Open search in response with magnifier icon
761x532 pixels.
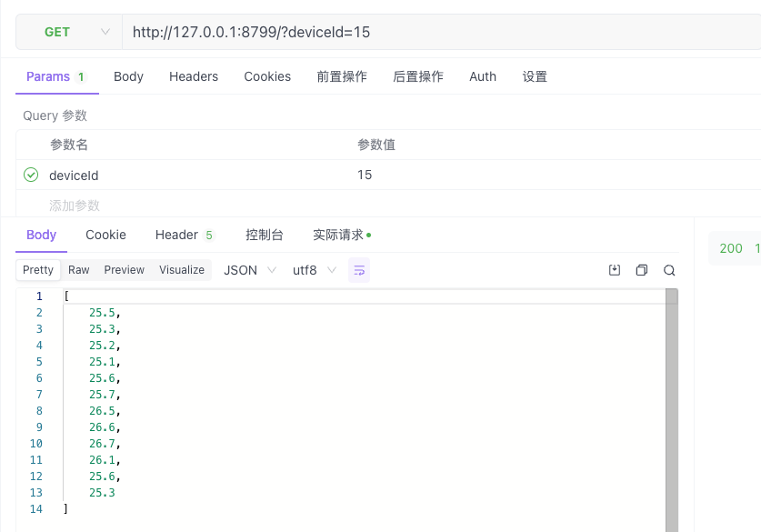click(x=669, y=270)
